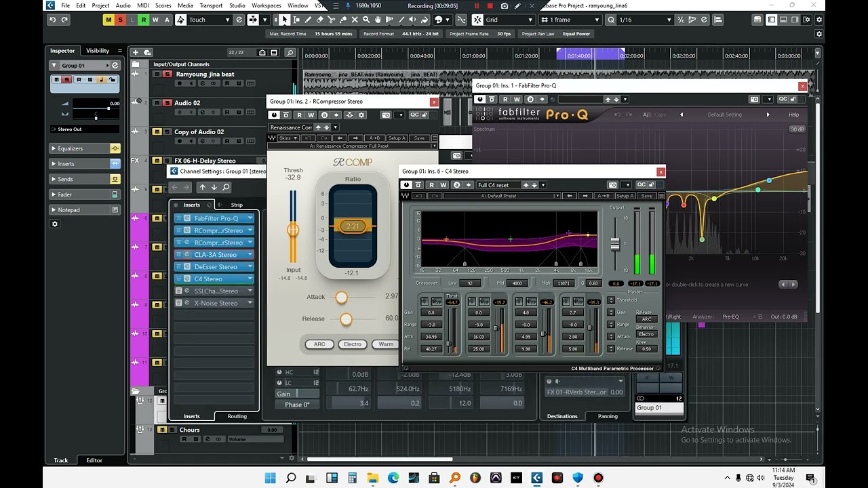The height and width of the screenshot is (488, 868).
Task: Open the Transport menu
Action: 211,5
